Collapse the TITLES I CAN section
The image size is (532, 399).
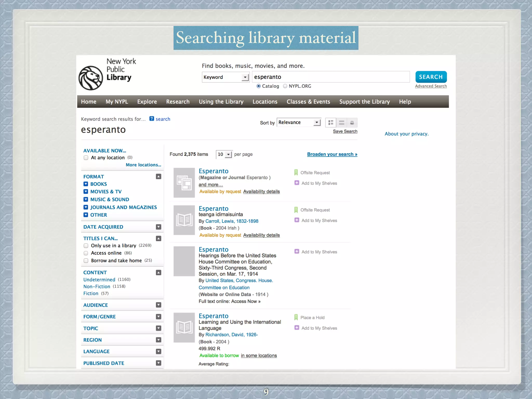(x=158, y=238)
